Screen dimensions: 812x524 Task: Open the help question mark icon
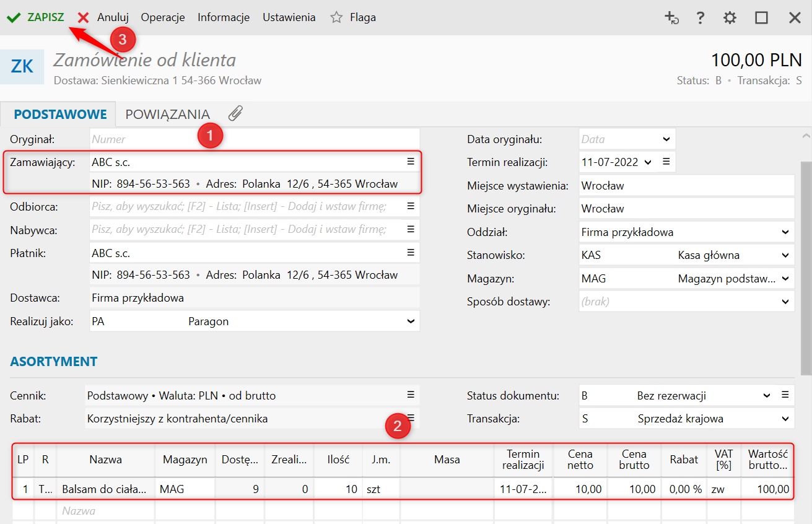coord(701,17)
